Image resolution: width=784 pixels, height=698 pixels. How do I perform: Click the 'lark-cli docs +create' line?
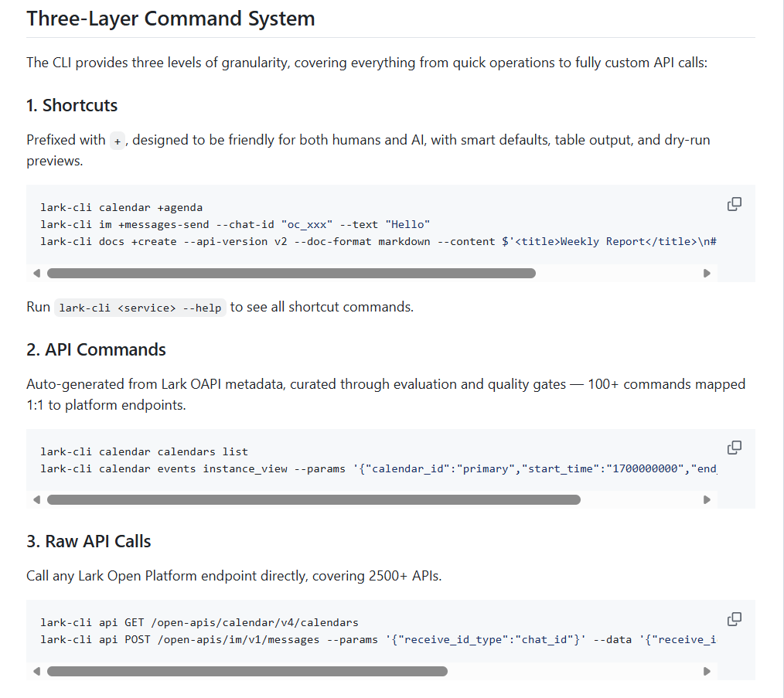coord(379,241)
